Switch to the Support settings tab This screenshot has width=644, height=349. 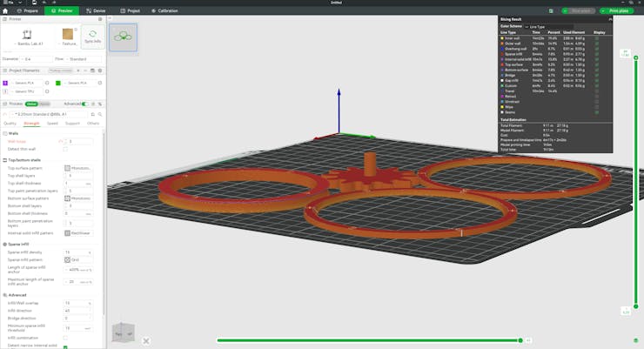point(72,124)
